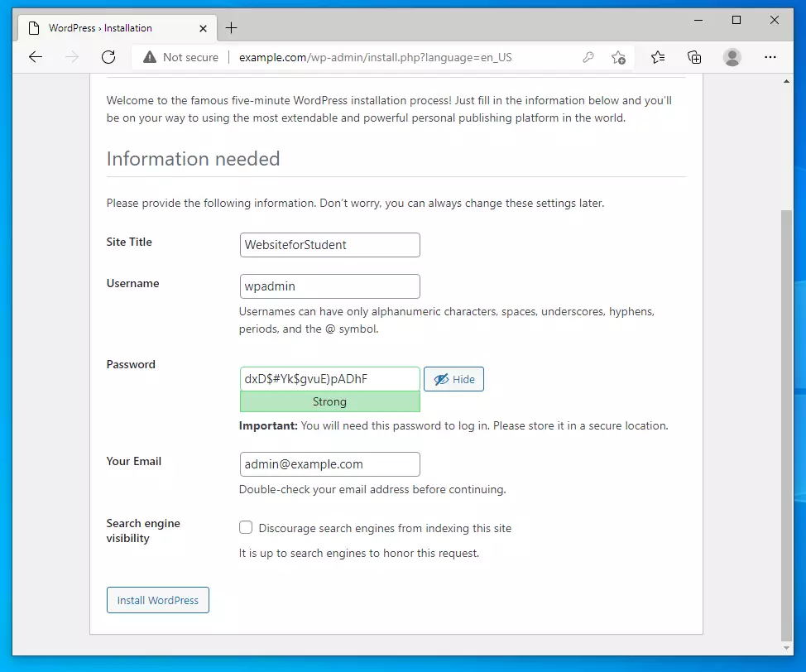Minimize the browser window
The width and height of the screenshot is (806, 672).
click(698, 20)
